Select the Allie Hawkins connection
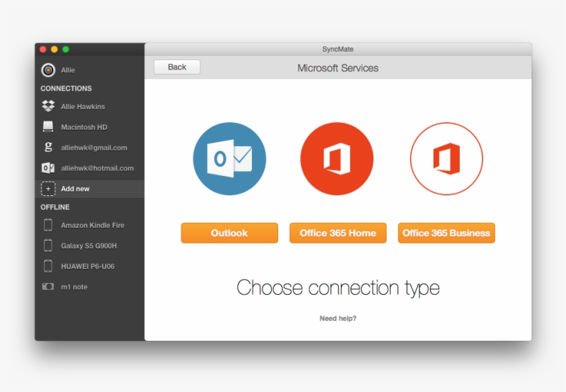Viewport: 566px width, 392px height. [x=90, y=106]
